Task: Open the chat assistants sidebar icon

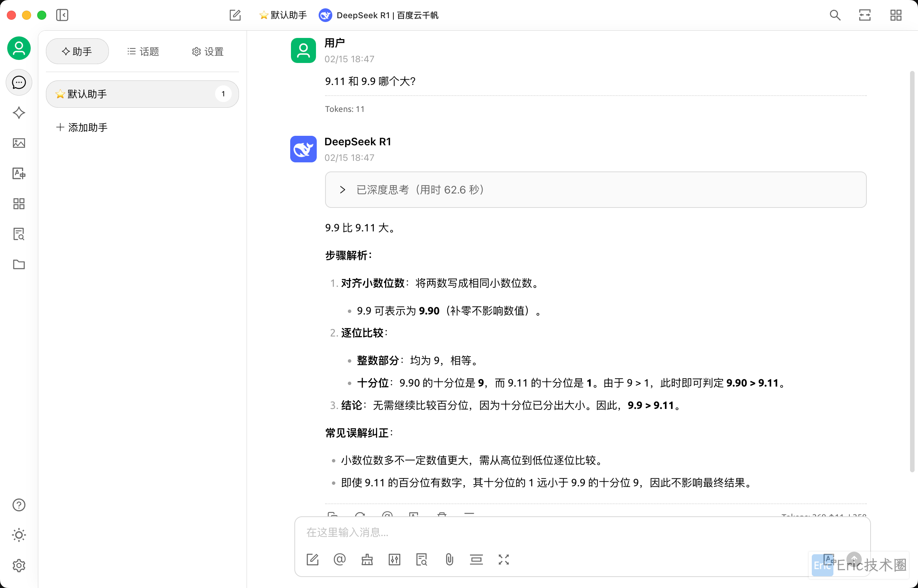Action: [19, 82]
